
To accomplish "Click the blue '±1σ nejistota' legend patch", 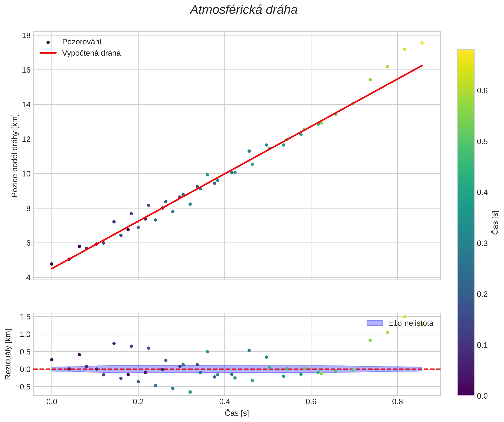I will pyautogui.click(x=375, y=323).
